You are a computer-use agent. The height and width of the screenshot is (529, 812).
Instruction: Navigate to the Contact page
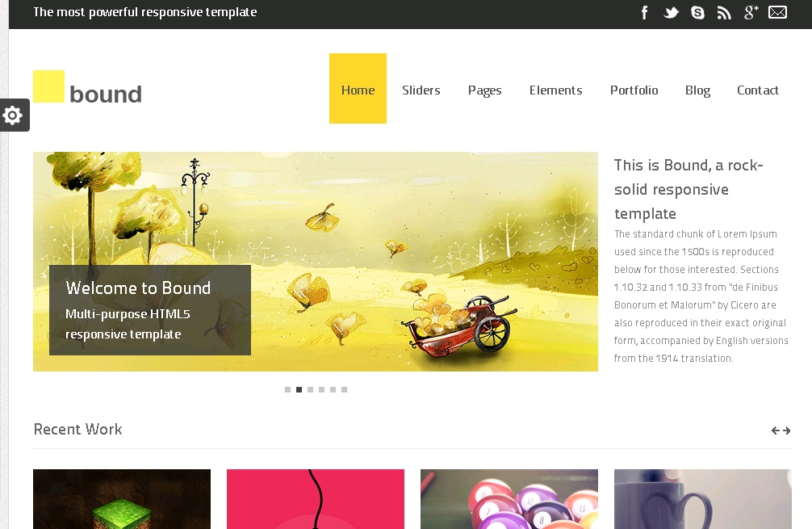click(x=757, y=90)
